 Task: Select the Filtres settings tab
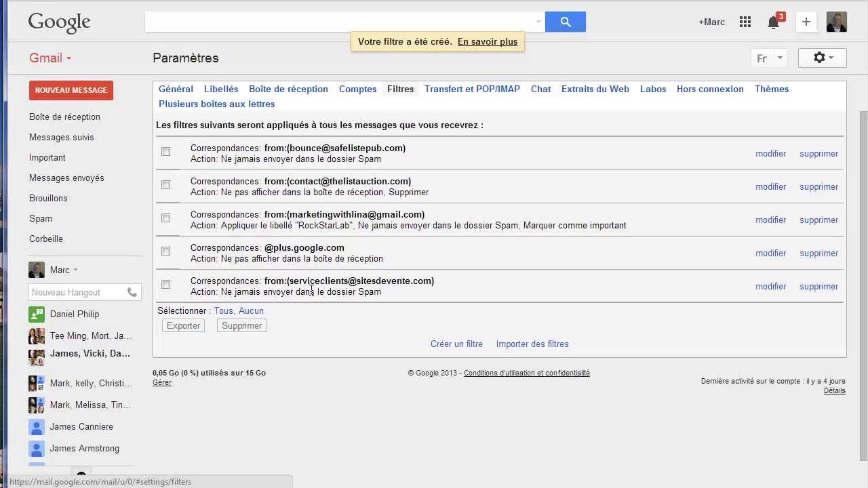(400, 89)
